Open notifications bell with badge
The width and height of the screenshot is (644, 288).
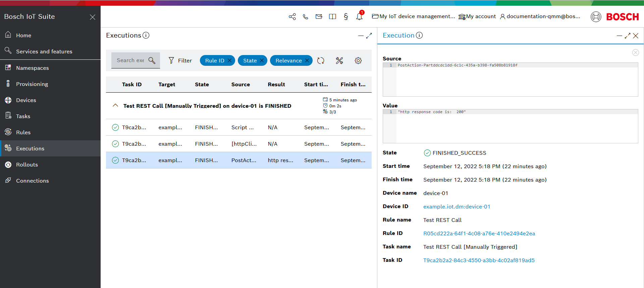(360, 16)
